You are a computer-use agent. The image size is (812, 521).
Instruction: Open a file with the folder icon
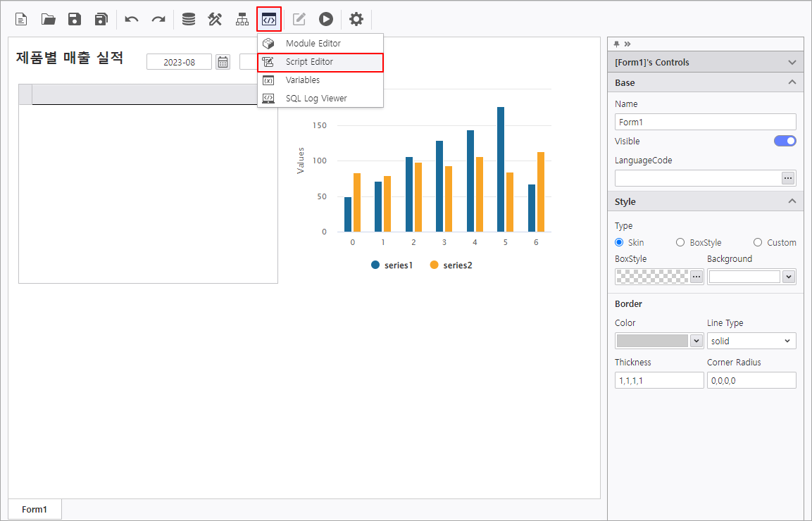[48, 20]
